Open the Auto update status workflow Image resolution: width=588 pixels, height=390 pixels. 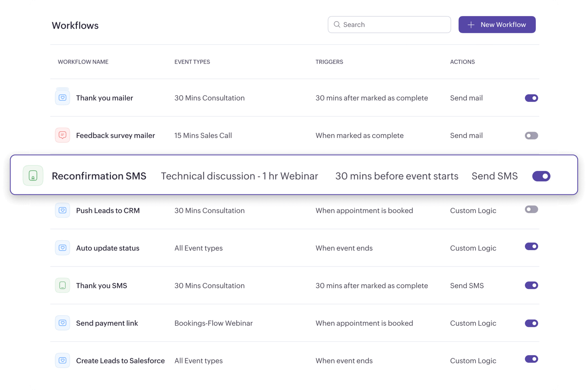point(107,248)
